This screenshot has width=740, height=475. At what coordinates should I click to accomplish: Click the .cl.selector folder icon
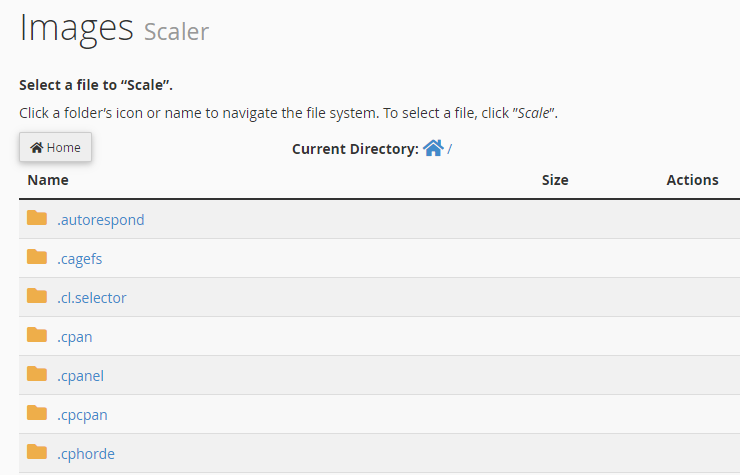tap(37, 296)
